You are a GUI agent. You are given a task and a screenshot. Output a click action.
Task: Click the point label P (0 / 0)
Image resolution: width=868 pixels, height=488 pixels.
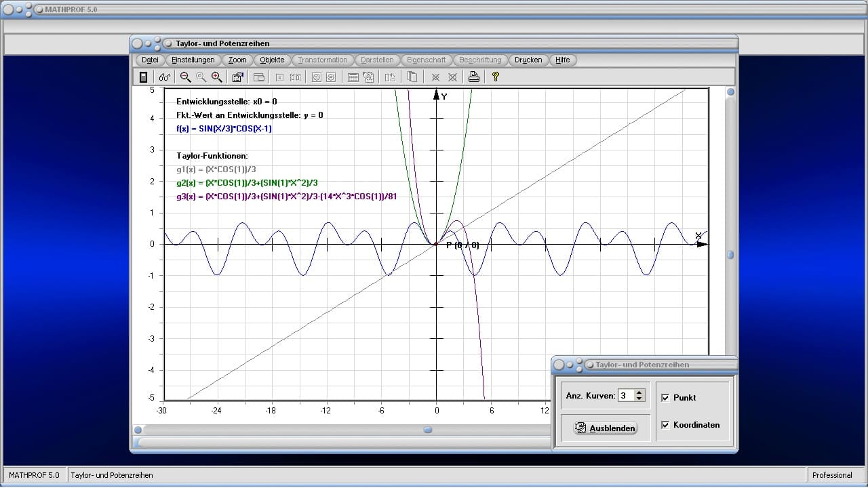[462, 245]
